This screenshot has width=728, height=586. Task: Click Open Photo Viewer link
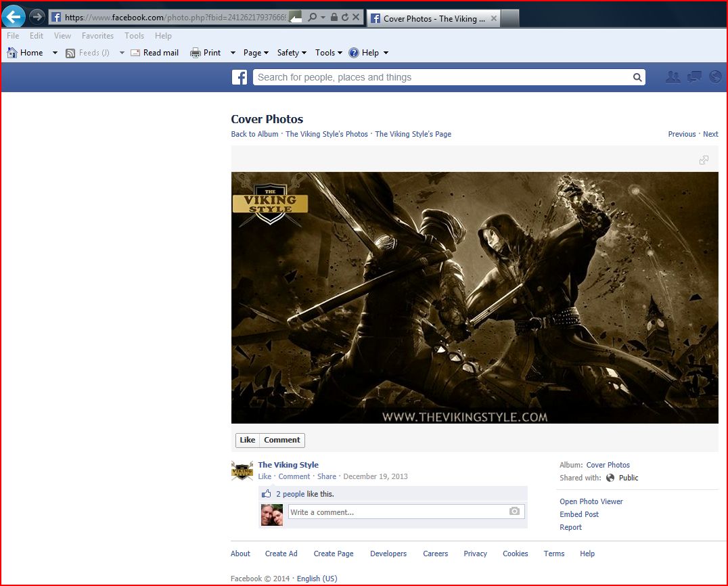591,501
